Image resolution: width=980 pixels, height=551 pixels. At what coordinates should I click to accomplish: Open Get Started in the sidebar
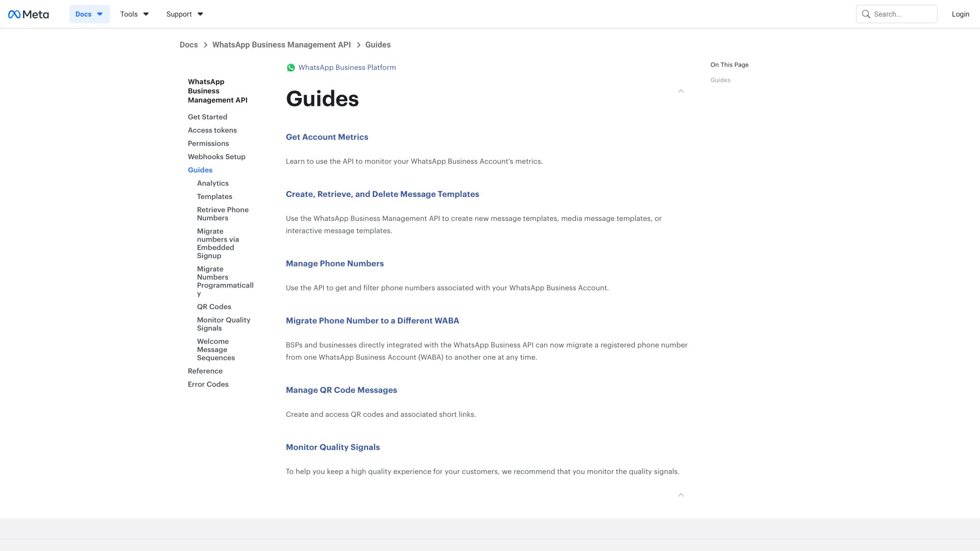[x=207, y=117]
